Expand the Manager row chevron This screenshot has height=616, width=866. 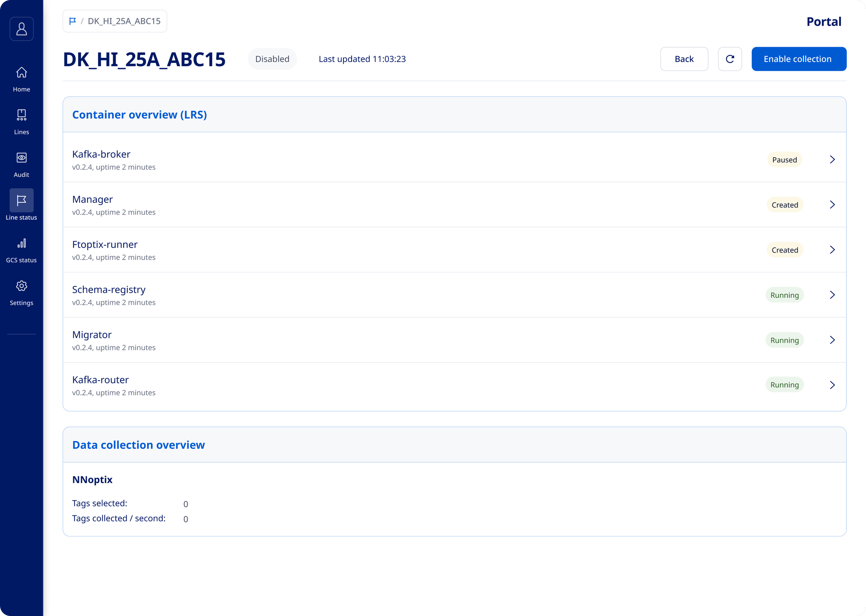point(832,205)
